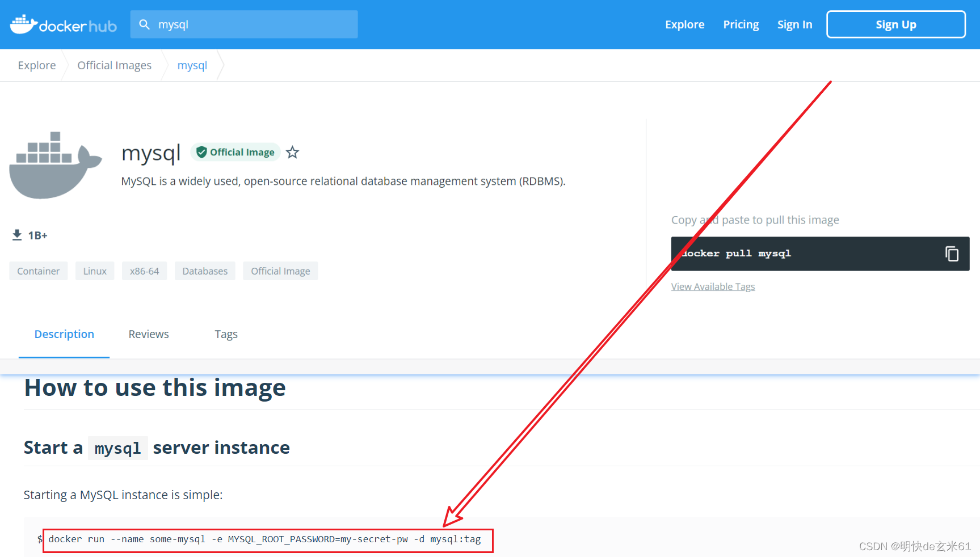
Task: Click the 1B+ downloads text
Action: [38, 235]
